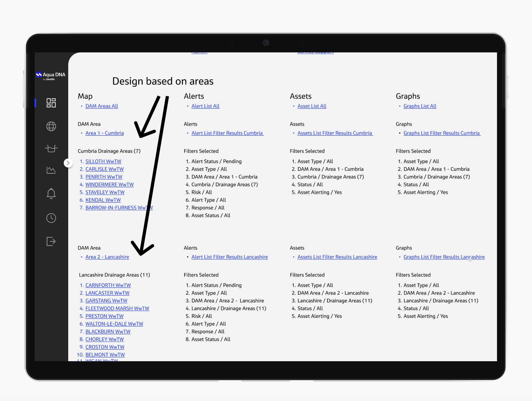Open Alert List All link
This screenshot has width=532, height=401.
coord(205,106)
